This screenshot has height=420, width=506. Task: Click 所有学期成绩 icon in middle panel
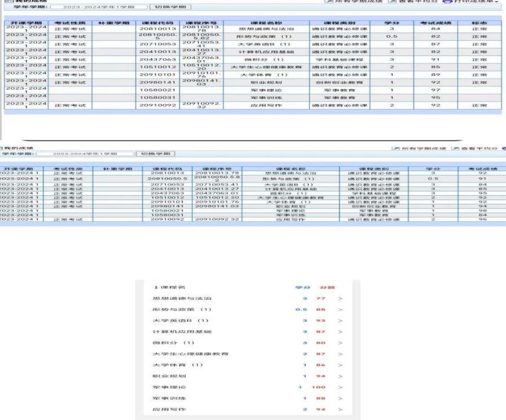click(x=395, y=148)
